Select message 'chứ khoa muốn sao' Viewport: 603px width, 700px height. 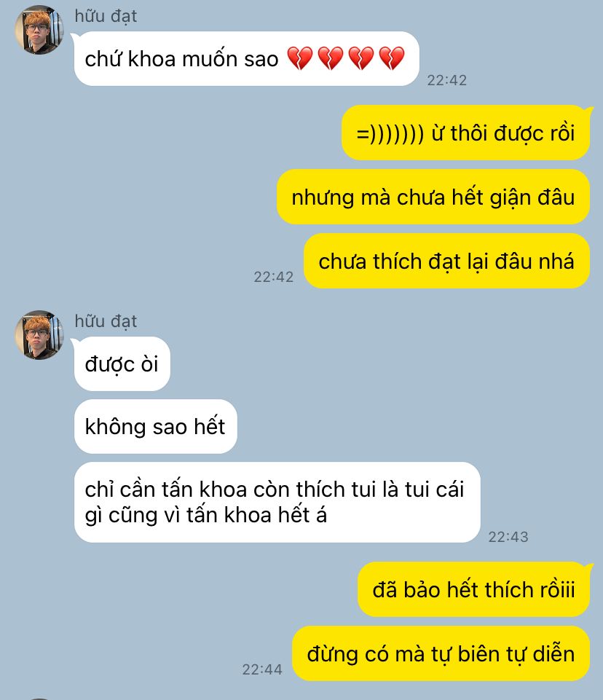pos(246,58)
